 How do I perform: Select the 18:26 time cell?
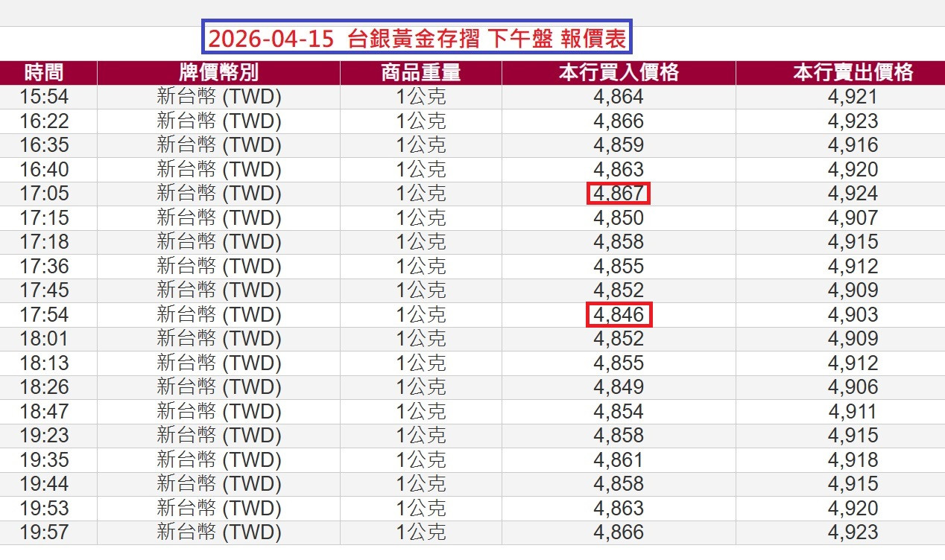tap(44, 387)
